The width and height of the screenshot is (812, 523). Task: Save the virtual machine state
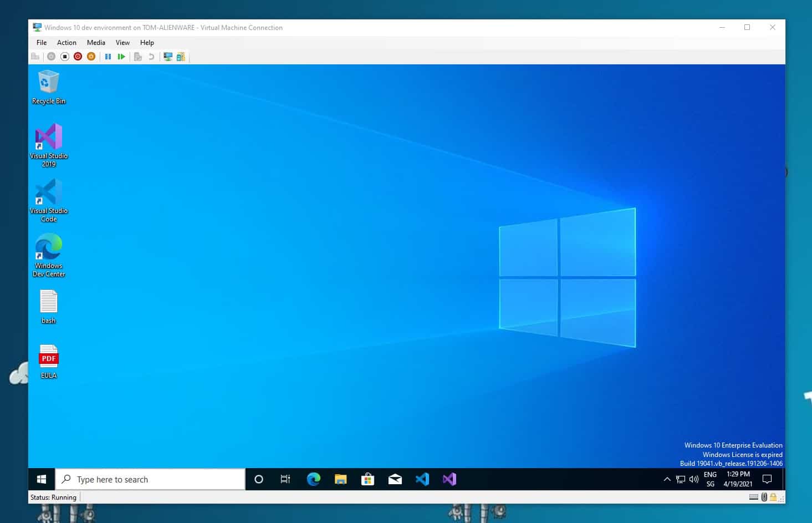(x=91, y=56)
